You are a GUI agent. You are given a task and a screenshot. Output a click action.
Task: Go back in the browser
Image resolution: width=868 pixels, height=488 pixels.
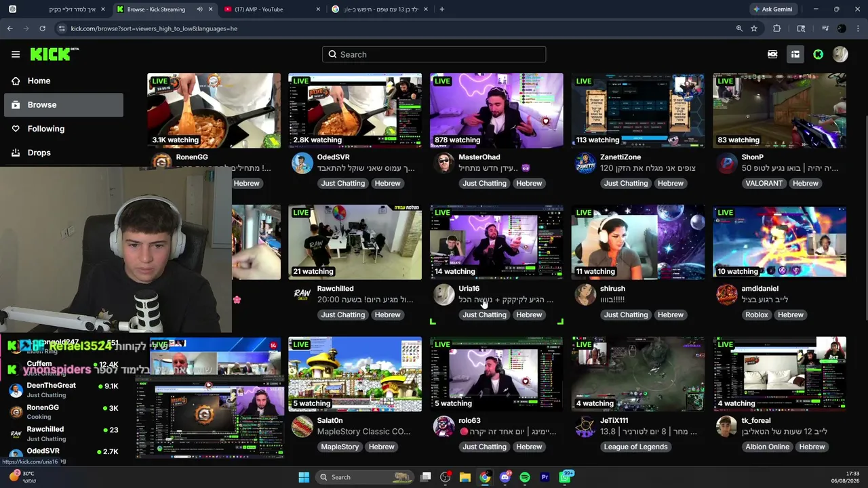tap(9, 28)
